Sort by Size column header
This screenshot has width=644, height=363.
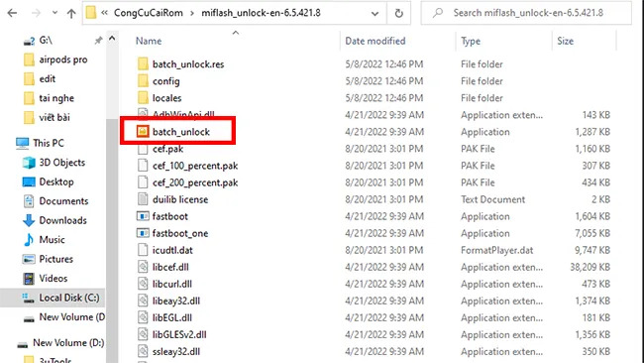(565, 41)
